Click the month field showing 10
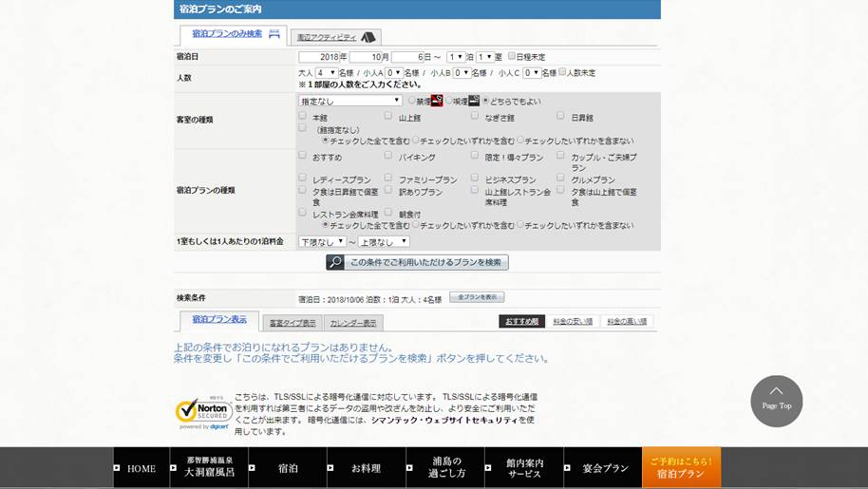Image resolution: width=868 pixels, height=489 pixels. pyautogui.click(x=366, y=56)
